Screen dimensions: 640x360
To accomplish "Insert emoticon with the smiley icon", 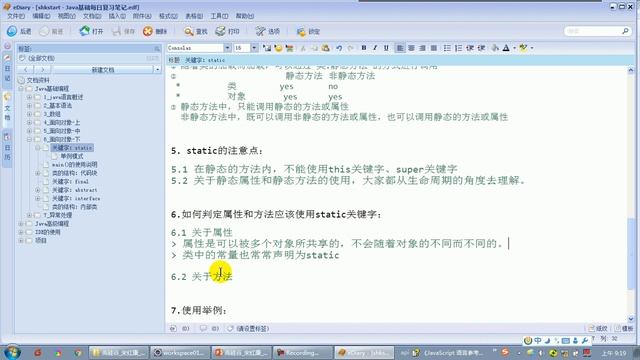I will pos(278,48).
